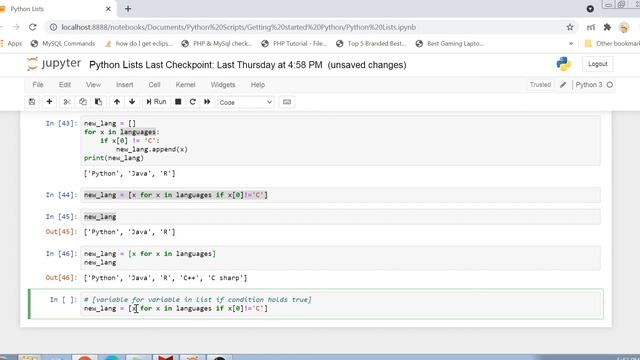This screenshot has height=360, width=640.
Task: Open the Edit menu
Action: (65, 85)
